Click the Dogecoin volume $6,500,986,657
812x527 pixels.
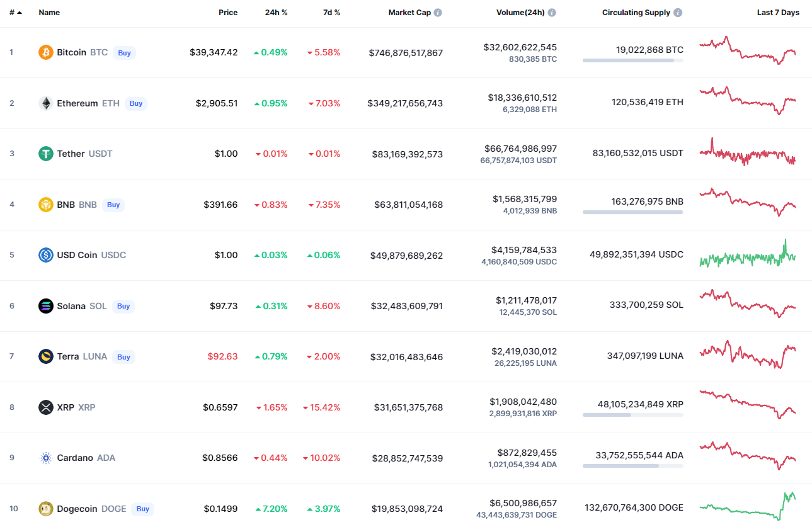[523, 503]
